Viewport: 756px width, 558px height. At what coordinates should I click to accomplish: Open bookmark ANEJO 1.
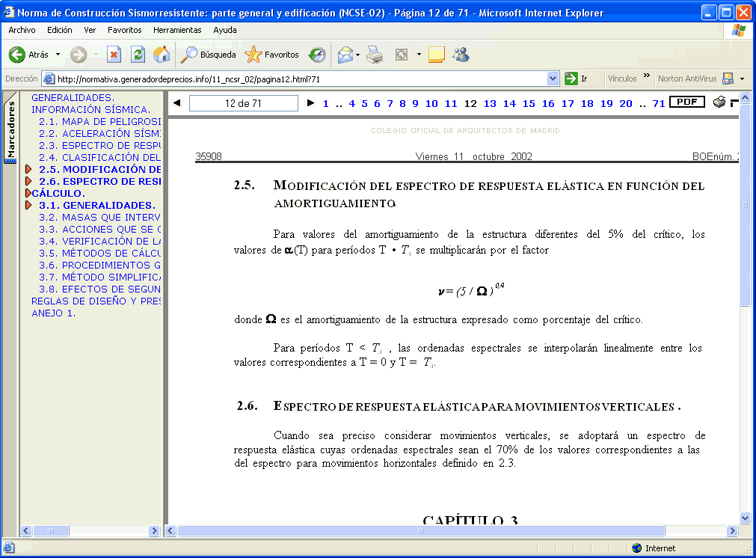53,313
